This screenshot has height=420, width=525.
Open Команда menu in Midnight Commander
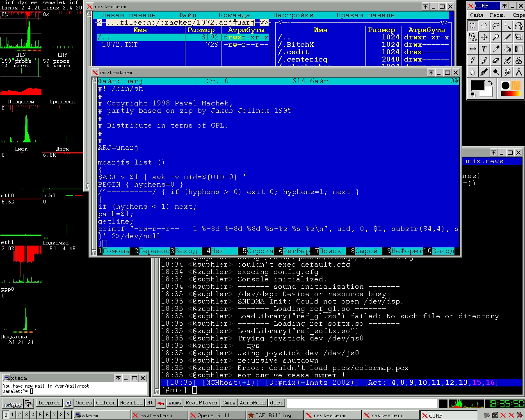coord(234,15)
